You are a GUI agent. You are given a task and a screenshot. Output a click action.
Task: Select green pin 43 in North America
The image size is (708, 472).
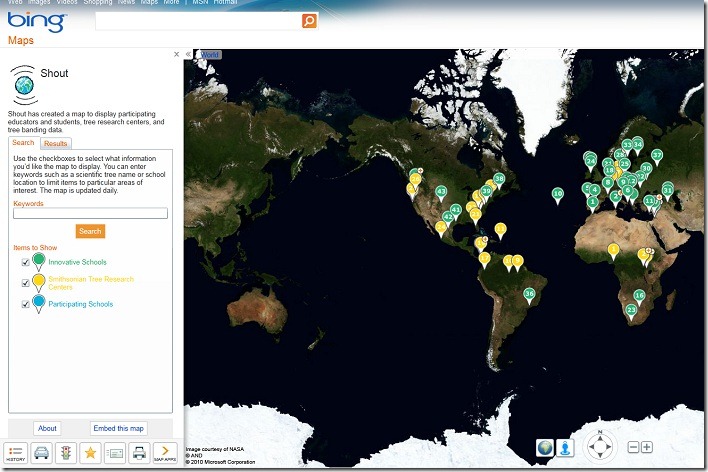click(x=441, y=193)
